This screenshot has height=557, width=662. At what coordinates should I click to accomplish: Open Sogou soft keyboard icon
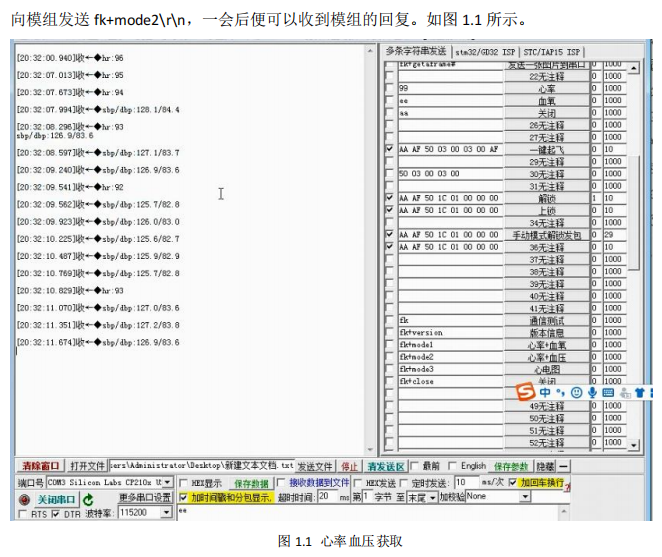tap(608, 393)
